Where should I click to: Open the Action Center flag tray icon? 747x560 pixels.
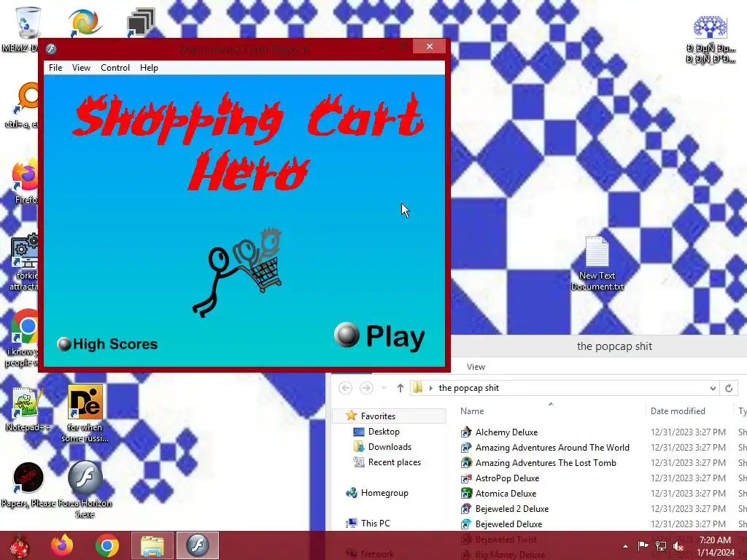643,545
